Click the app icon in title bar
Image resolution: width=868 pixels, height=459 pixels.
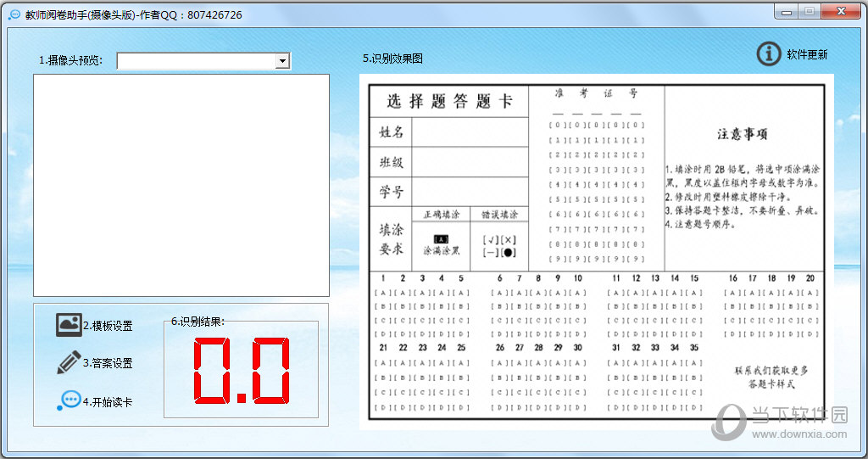click(14, 15)
